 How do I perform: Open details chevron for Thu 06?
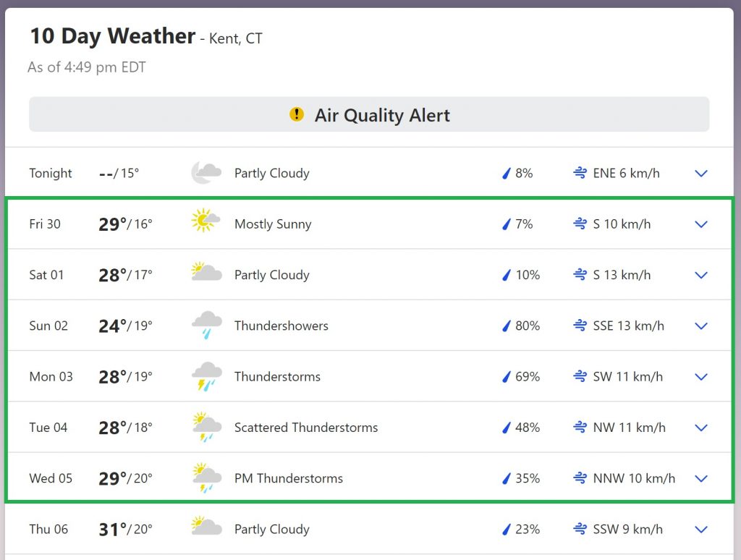point(700,529)
